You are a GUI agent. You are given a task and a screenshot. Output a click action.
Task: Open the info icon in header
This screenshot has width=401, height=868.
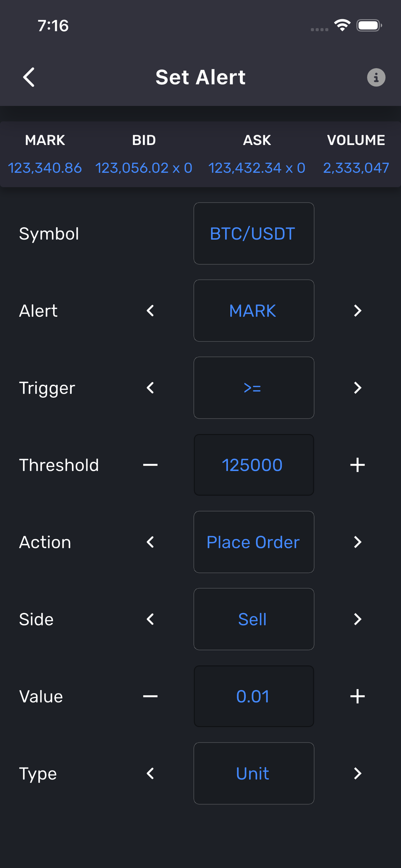(376, 77)
